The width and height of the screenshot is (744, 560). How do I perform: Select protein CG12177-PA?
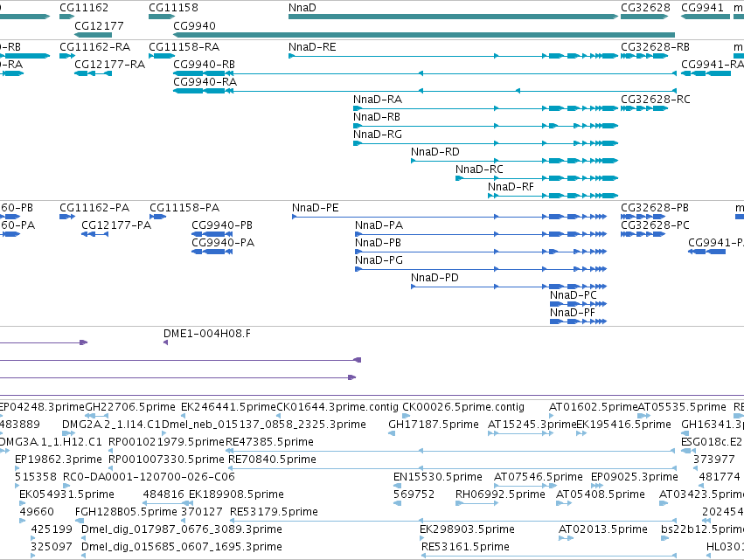(x=95, y=234)
